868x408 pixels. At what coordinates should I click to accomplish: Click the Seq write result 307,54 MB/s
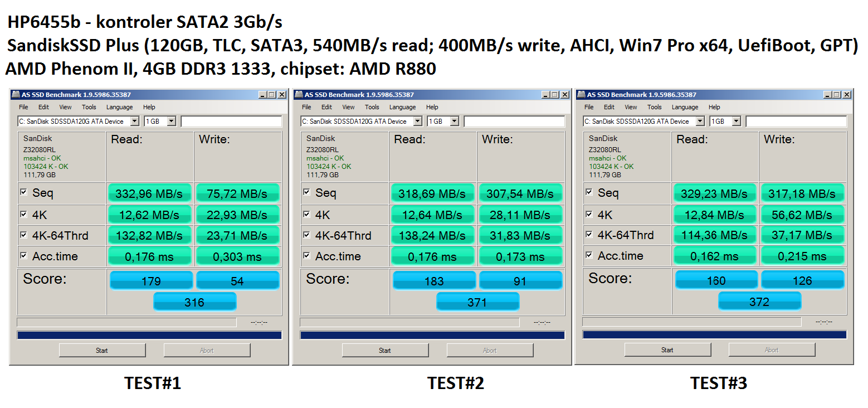520,194
